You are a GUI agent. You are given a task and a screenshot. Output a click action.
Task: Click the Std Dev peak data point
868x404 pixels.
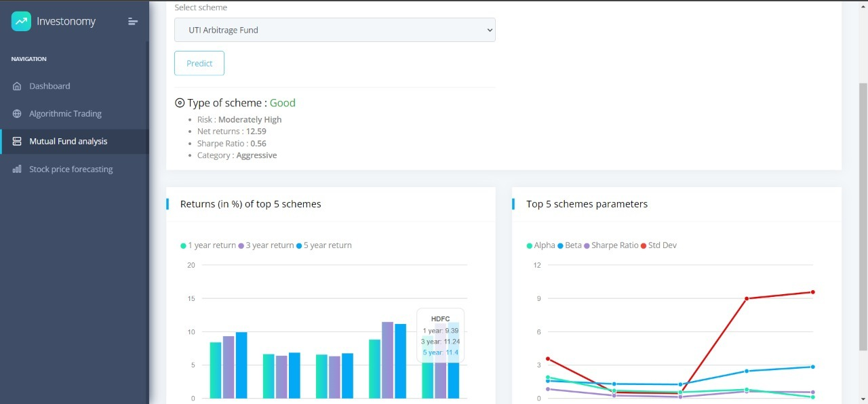click(812, 292)
